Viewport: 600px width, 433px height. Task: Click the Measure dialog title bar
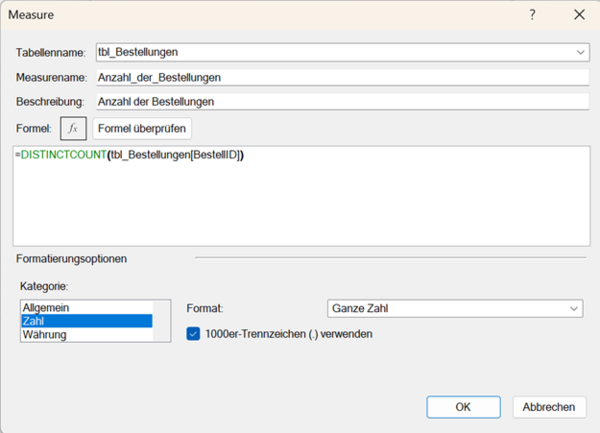pyautogui.click(x=250, y=15)
